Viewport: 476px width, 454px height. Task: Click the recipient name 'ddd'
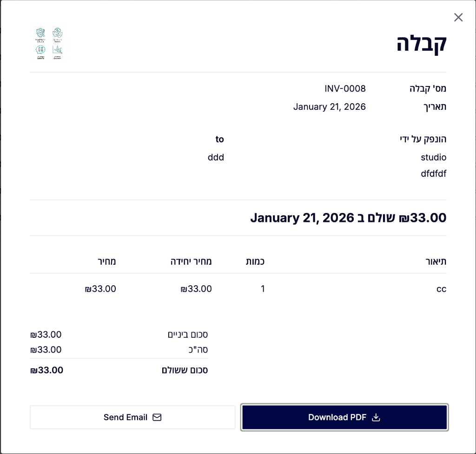pos(216,157)
